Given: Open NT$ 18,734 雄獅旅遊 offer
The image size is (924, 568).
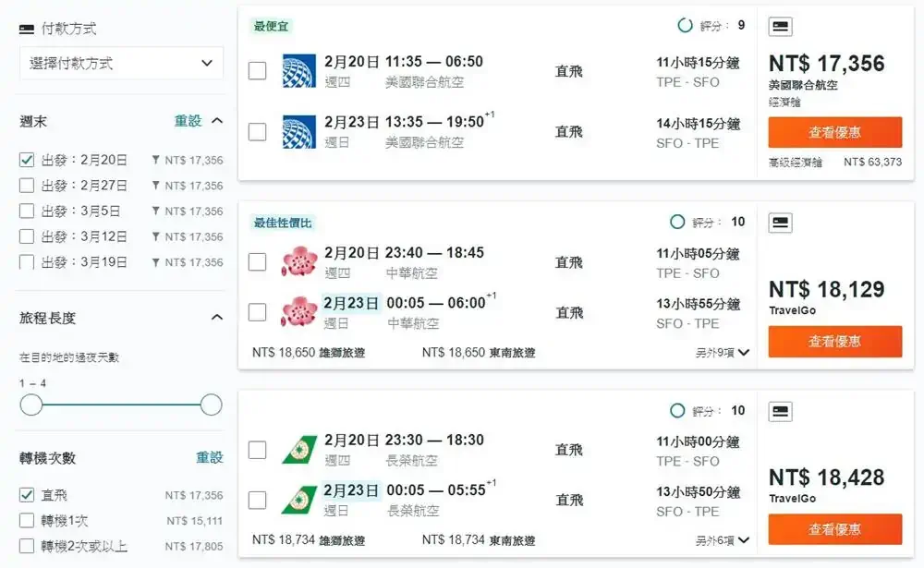Looking at the screenshot, I should coord(309,539).
